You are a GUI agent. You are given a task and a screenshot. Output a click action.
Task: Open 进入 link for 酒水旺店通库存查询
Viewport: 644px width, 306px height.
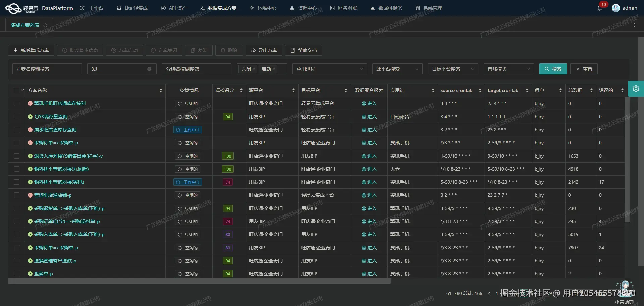coord(369,130)
